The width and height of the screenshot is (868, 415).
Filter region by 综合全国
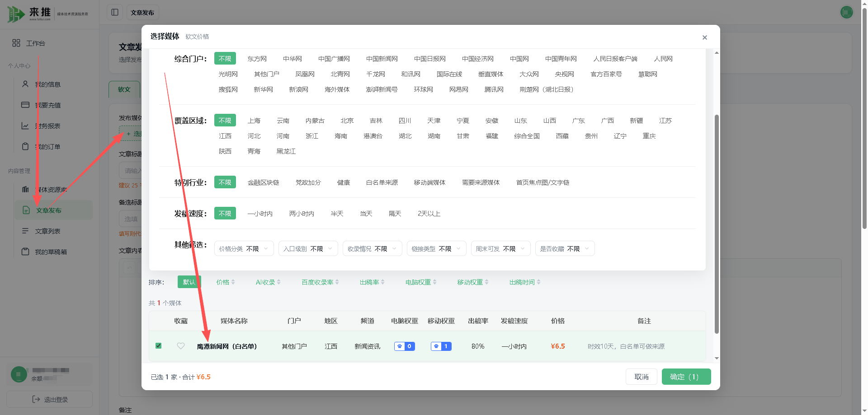point(527,136)
